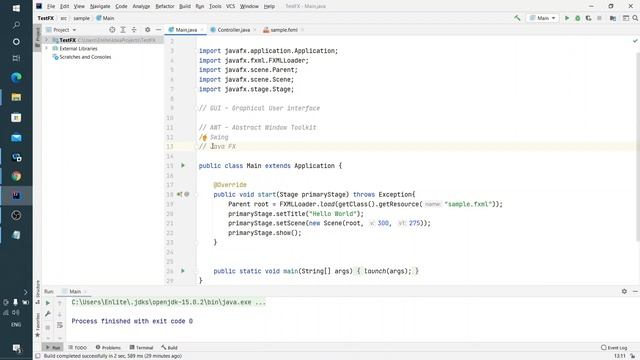Click the override gutter icon at the start method
Screen dimensions: 640x360
(x=180, y=194)
